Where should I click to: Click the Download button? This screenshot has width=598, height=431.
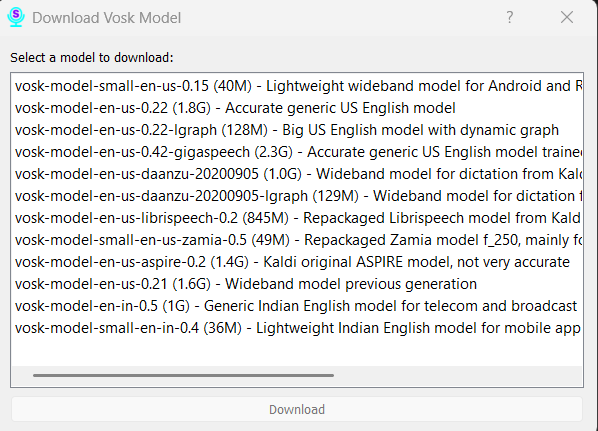[x=297, y=410]
